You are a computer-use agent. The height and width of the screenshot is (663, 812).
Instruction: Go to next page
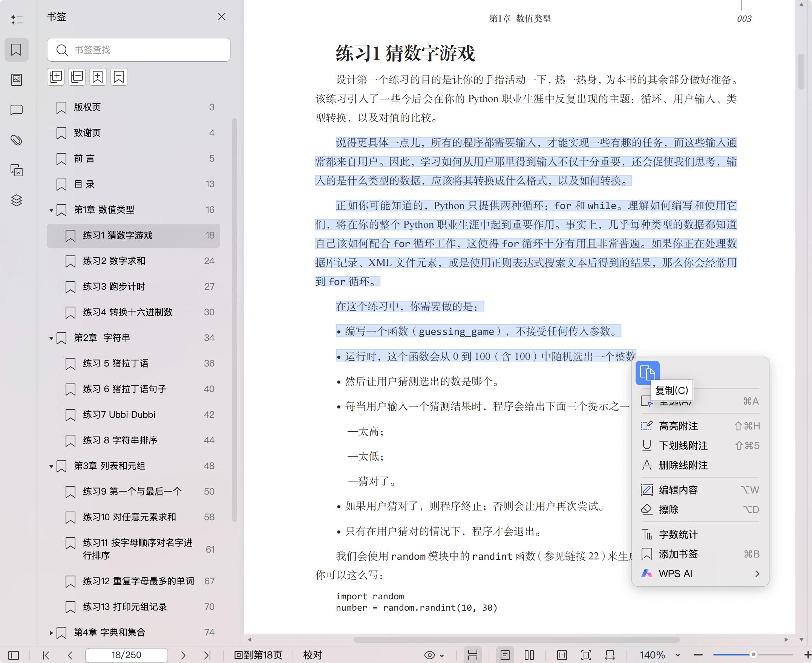point(183,655)
